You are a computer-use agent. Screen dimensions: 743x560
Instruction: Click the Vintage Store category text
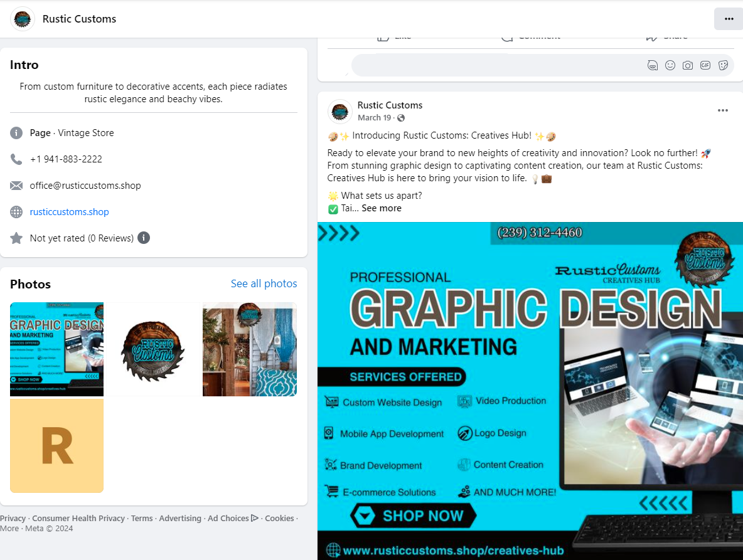[86, 133]
